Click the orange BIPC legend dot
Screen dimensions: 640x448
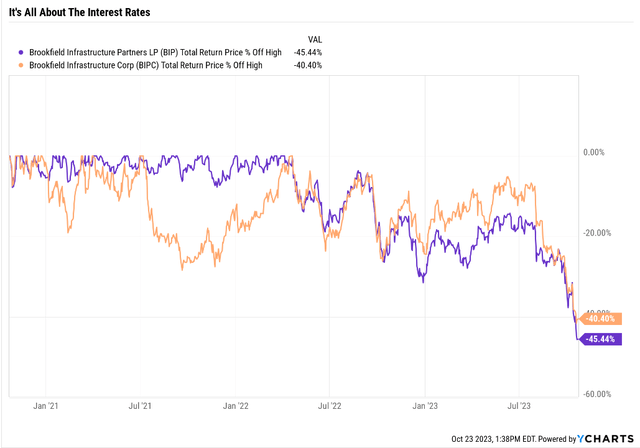22,64
